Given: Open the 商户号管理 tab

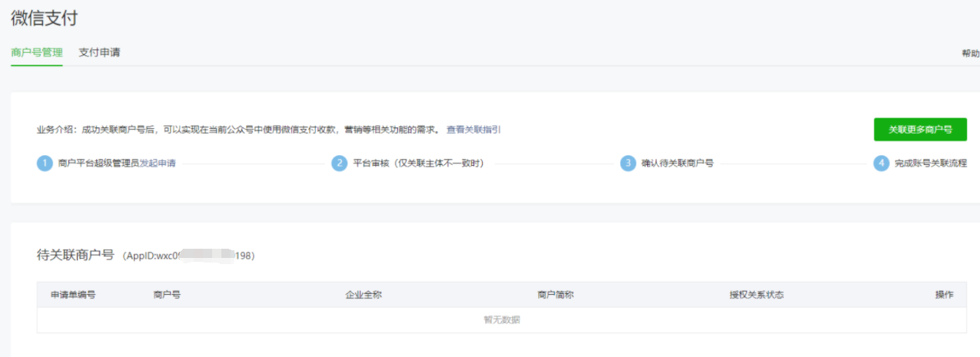Looking at the screenshot, I should pyautogui.click(x=37, y=53).
